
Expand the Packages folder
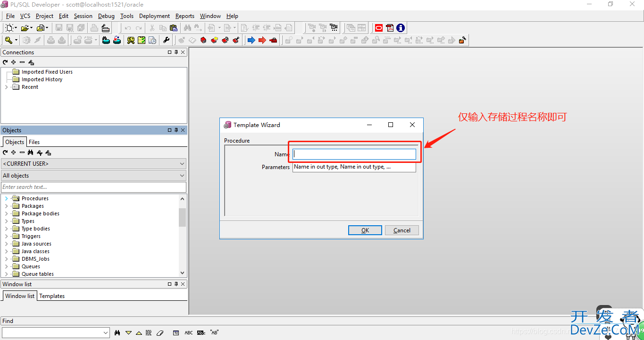click(6, 206)
